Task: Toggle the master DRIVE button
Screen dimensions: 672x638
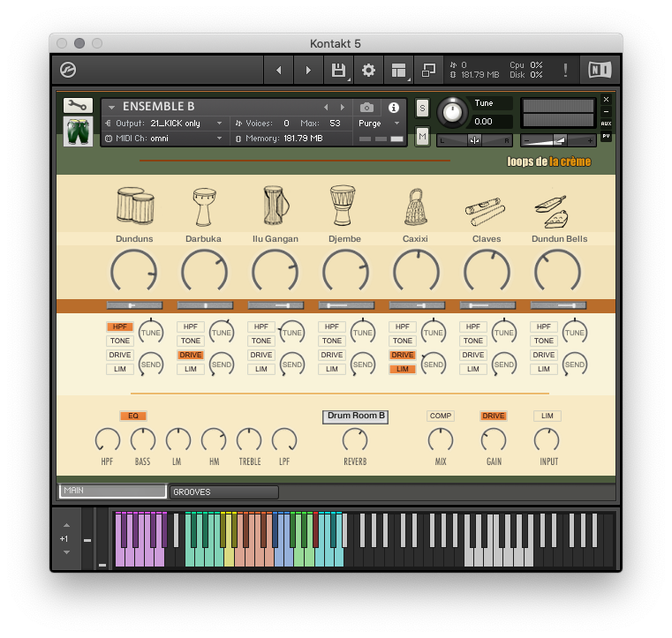Action: [x=494, y=416]
